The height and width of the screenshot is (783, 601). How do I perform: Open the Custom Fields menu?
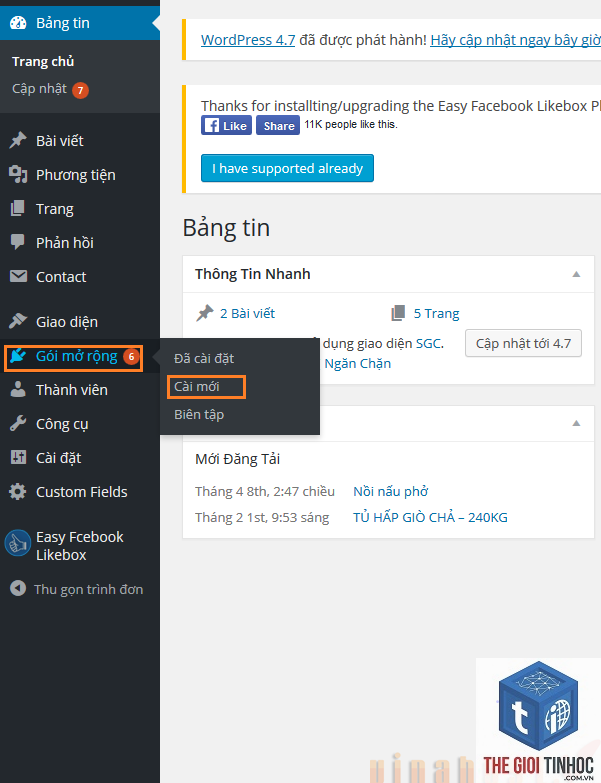[x=80, y=491]
